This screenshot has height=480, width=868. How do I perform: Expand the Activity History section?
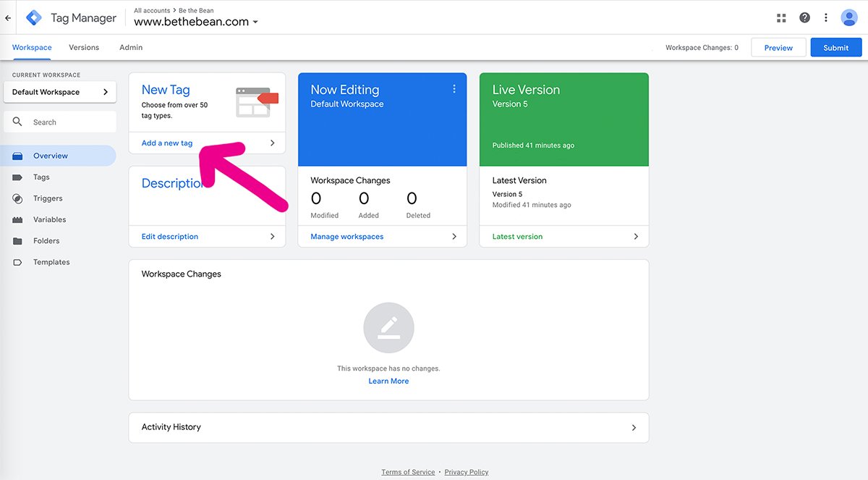(x=388, y=427)
